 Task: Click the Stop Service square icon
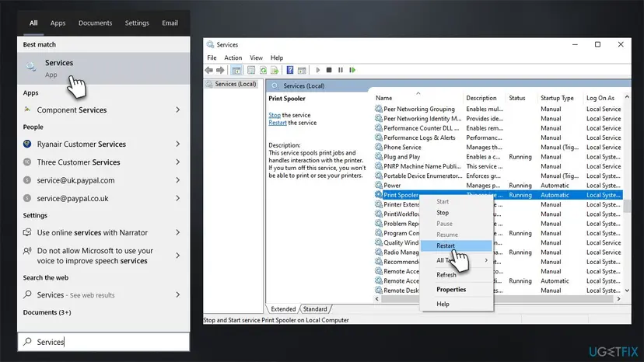pos(329,70)
